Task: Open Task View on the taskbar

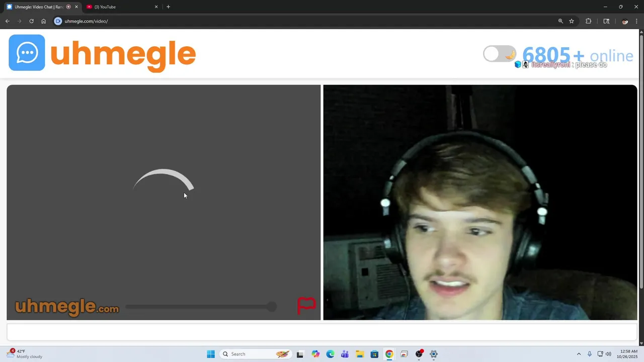Action: (x=300, y=354)
